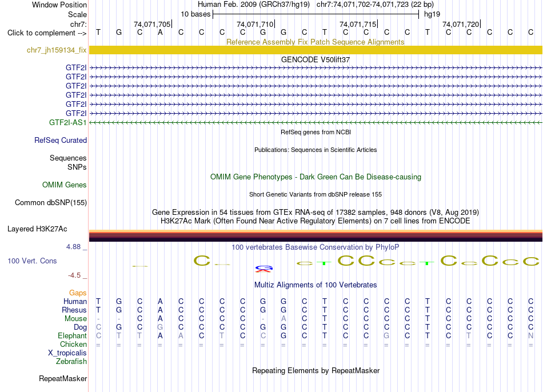Open the Layered H3K27Ac label

37,229
